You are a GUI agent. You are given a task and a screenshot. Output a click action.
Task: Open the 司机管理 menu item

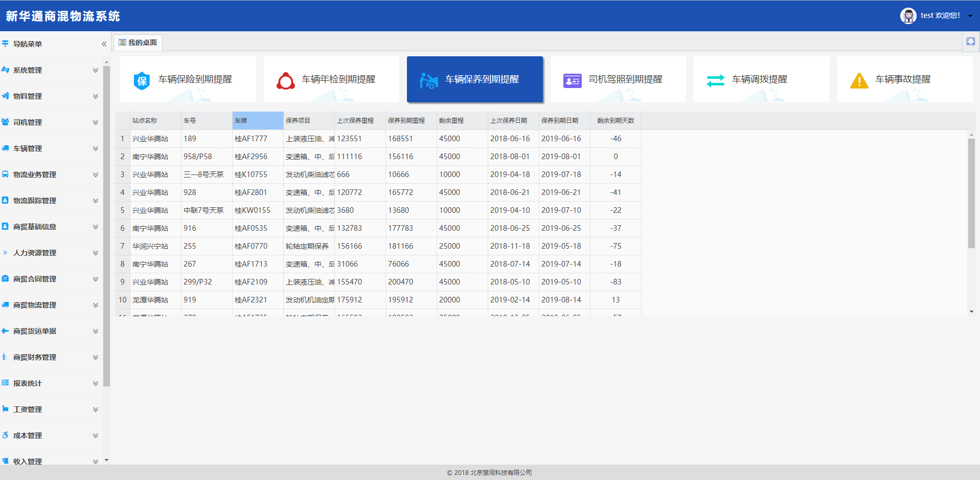click(28, 122)
